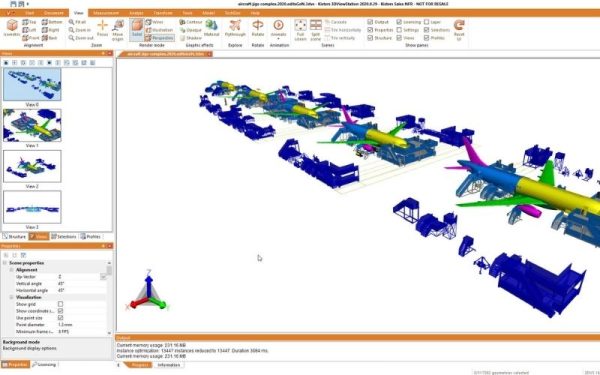This screenshot has height=375, width=600.
Task: Toggle Selections pane checkbox in ribbon
Action: point(427,30)
